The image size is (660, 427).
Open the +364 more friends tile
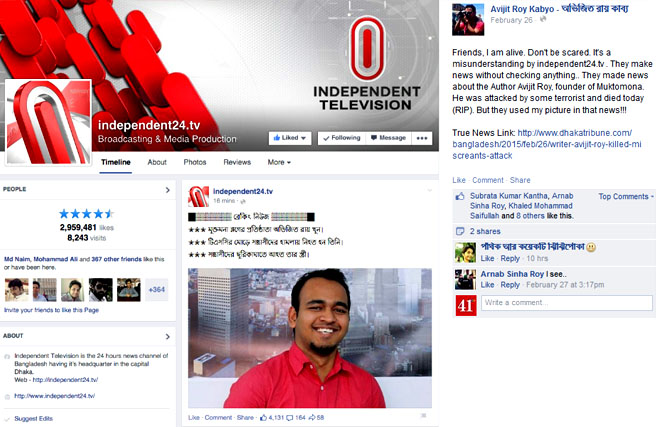tap(157, 290)
